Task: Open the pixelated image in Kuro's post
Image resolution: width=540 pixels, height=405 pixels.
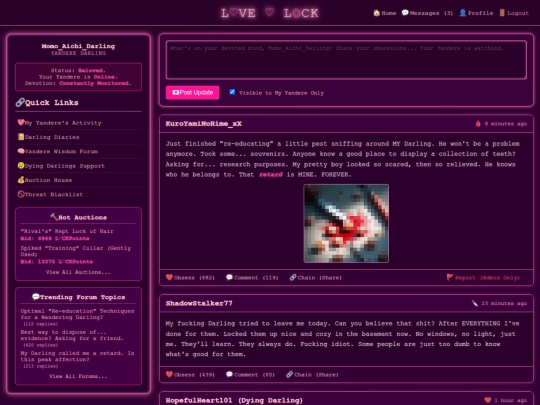Action: (x=346, y=224)
